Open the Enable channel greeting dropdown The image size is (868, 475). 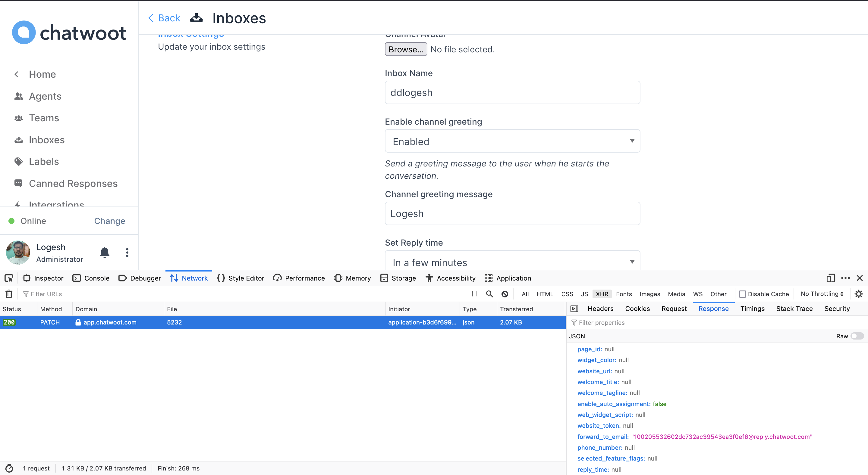pos(512,141)
